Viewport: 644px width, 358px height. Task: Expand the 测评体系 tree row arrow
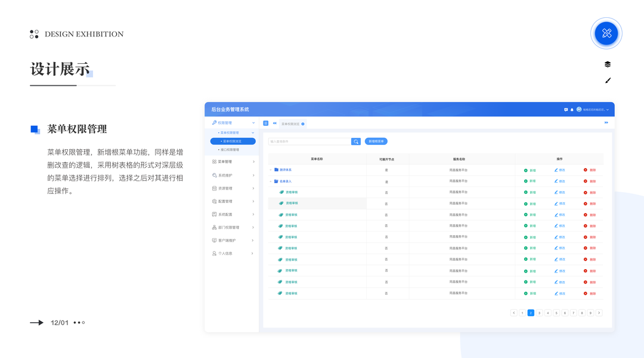tap(271, 170)
